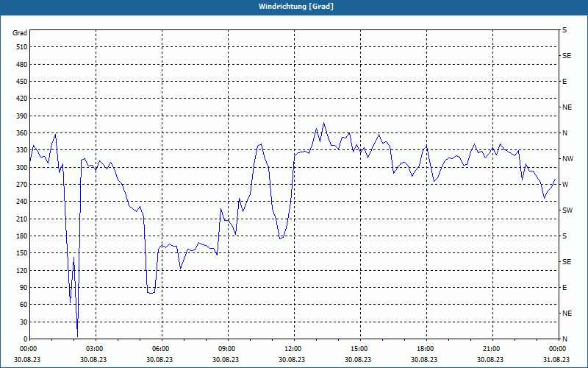Click the 15:00 time label
The image size is (588, 368).
[x=360, y=349]
